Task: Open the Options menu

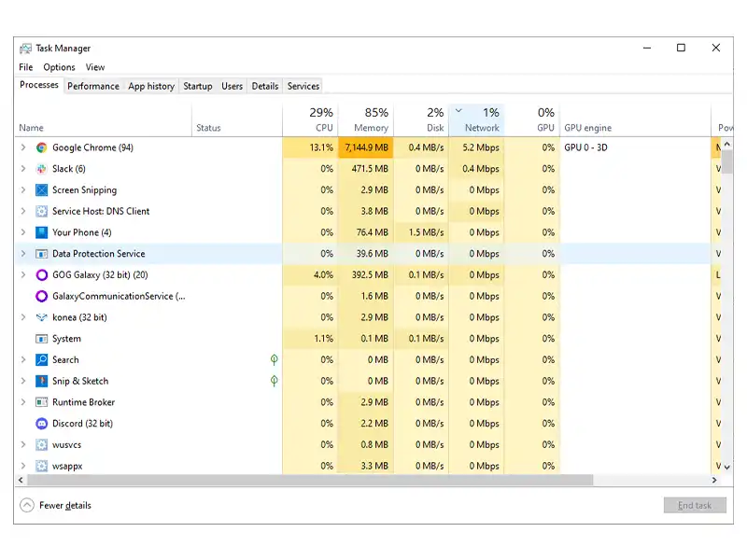Action: pyautogui.click(x=59, y=67)
